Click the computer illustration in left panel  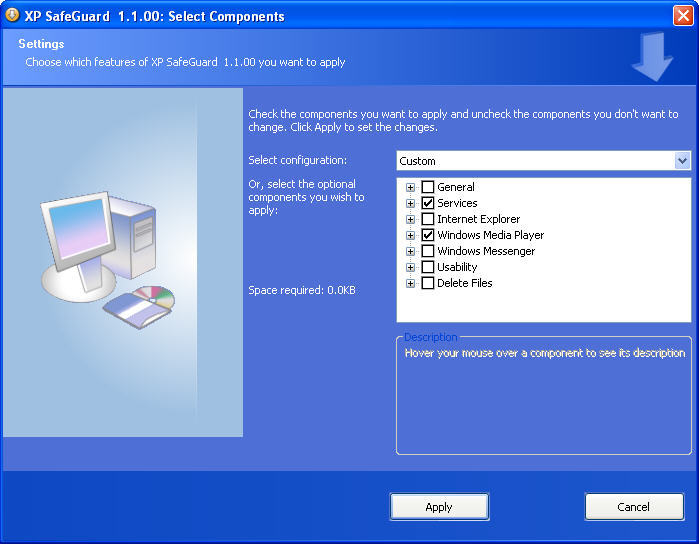108,260
